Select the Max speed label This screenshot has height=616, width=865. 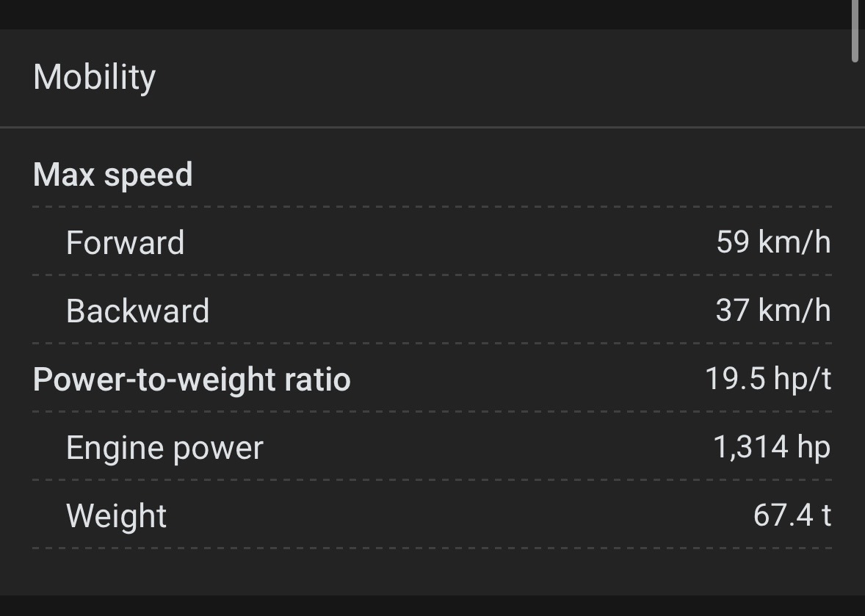point(113,175)
